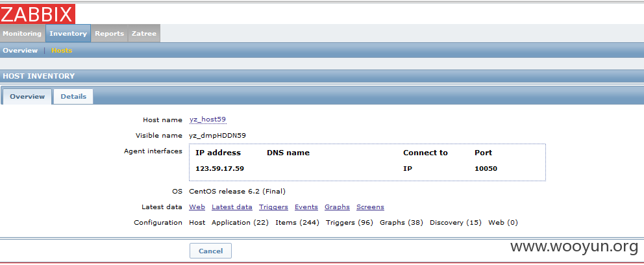This screenshot has width=644, height=265.
Task: Open the Events link
Action: (306, 207)
